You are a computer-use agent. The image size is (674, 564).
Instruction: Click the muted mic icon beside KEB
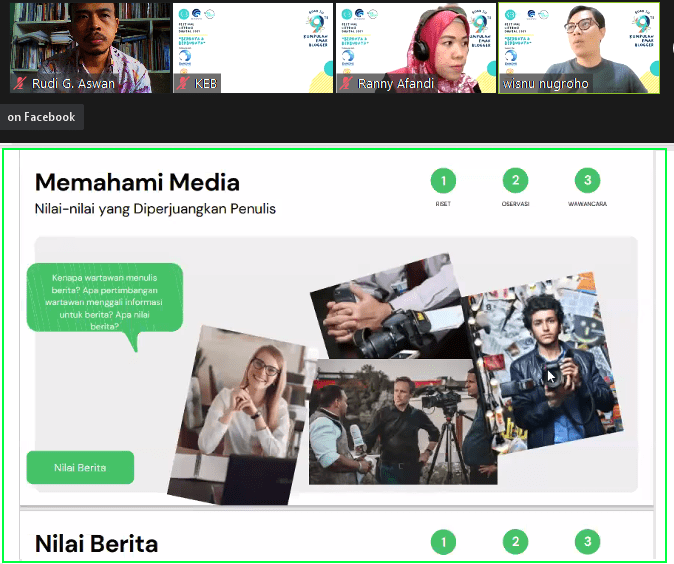click(183, 84)
